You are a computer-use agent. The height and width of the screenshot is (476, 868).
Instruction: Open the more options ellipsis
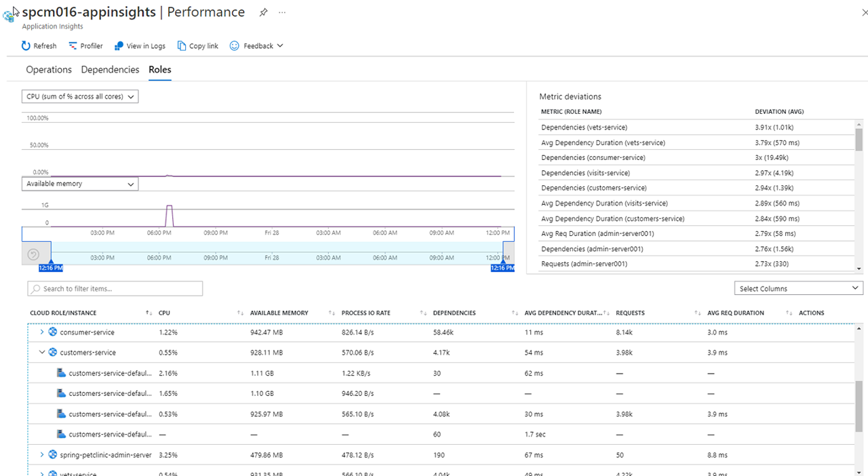point(282,12)
